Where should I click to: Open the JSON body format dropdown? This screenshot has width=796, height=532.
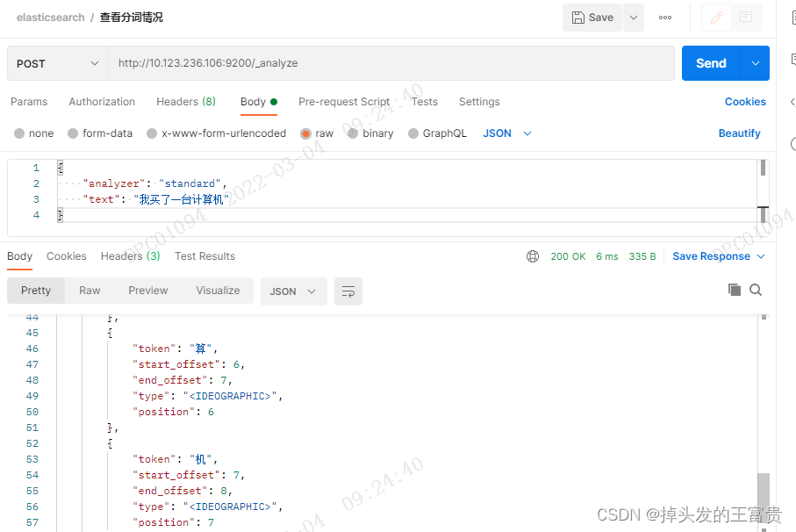pyautogui.click(x=506, y=133)
